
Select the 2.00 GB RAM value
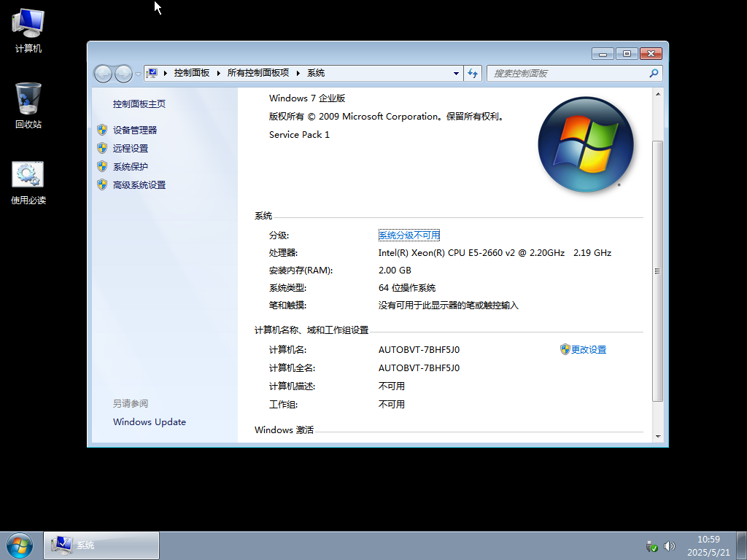(395, 270)
